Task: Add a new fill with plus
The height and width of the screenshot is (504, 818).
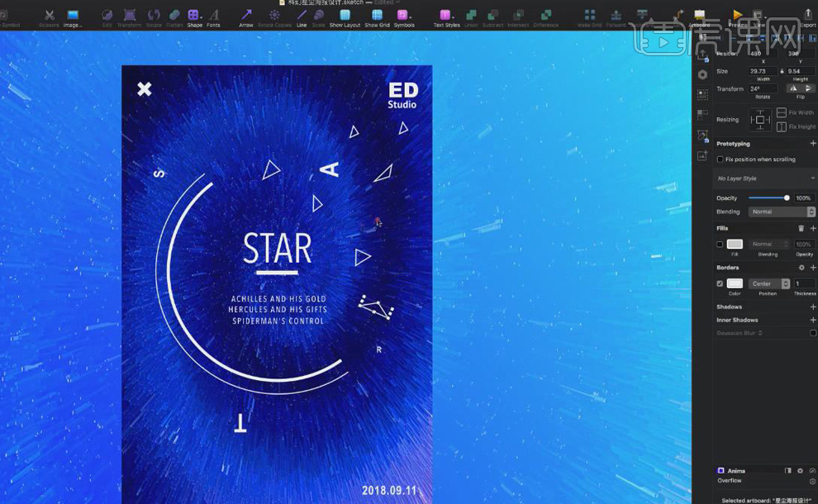Action: tap(813, 228)
